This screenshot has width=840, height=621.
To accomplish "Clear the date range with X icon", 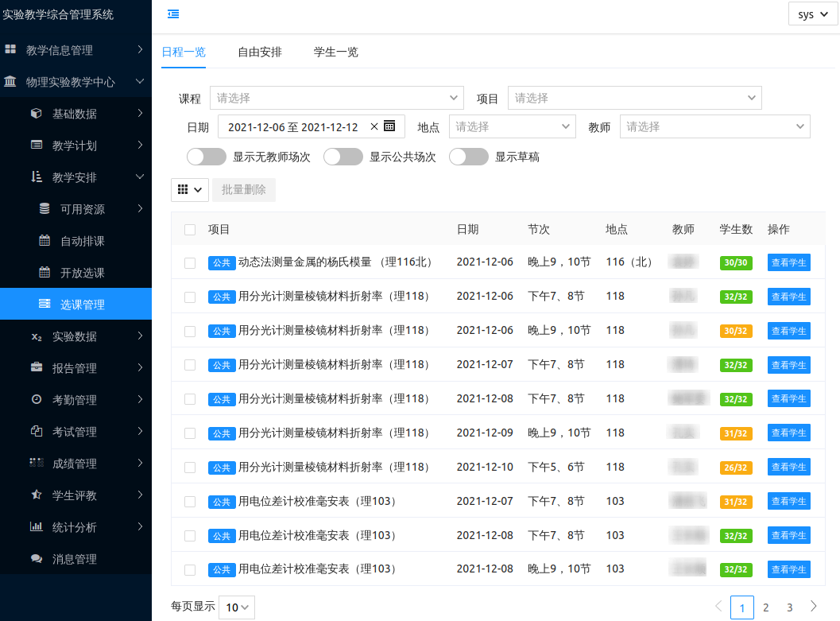I will click(x=374, y=126).
